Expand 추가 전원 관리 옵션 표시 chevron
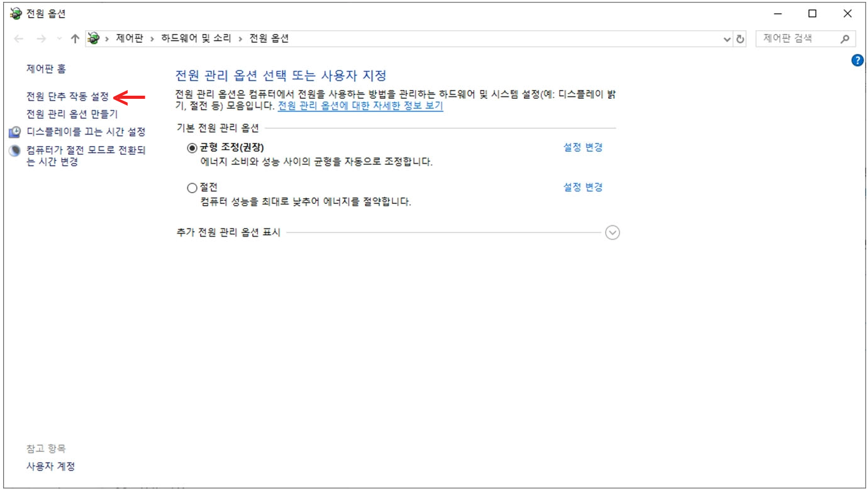 pyautogui.click(x=613, y=232)
